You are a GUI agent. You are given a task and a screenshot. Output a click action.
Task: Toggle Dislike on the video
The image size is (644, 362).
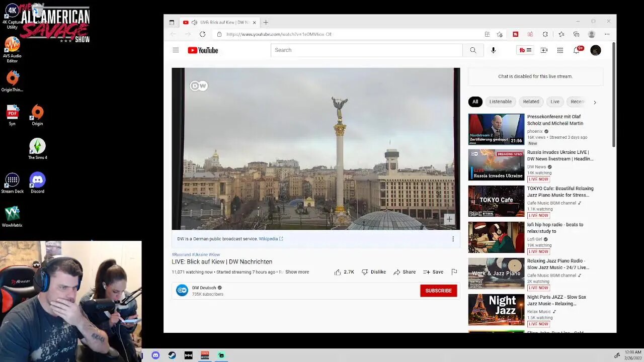coord(374,272)
